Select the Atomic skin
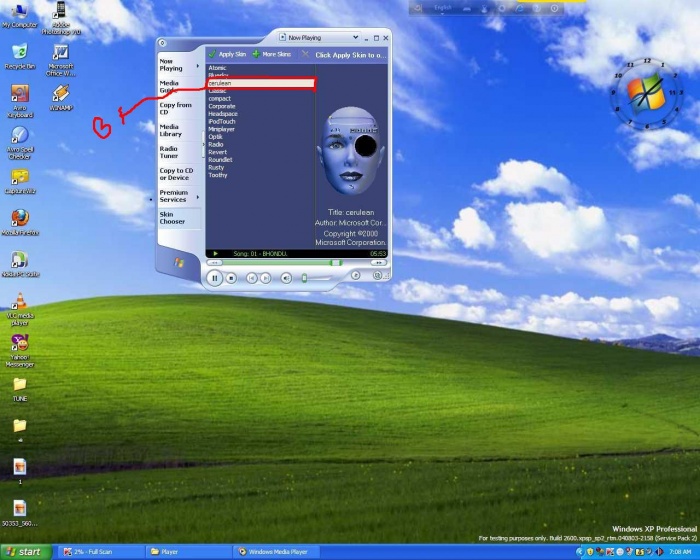Image resolution: width=700 pixels, height=560 pixels. point(217,68)
